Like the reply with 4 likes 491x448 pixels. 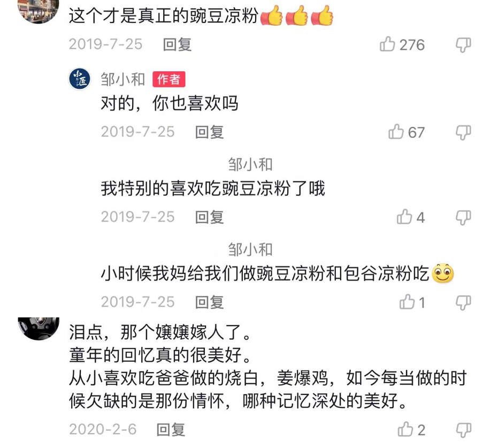click(404, 217)
